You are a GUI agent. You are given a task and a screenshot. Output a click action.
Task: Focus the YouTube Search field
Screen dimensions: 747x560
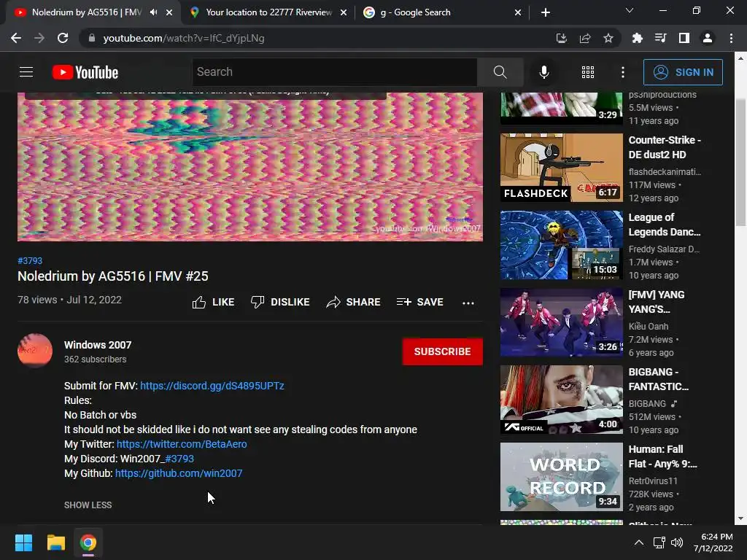(334, 72)
